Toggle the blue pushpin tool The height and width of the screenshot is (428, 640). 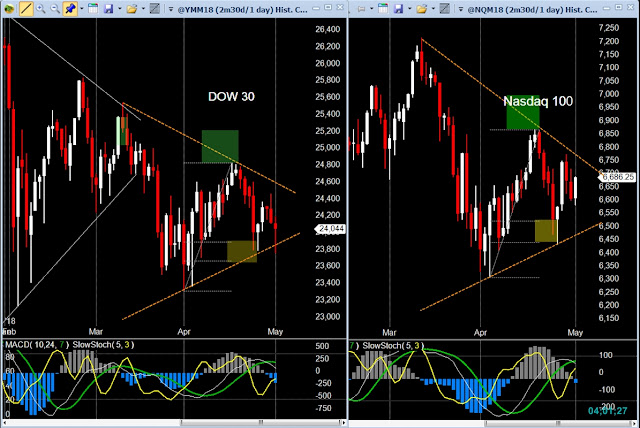pos(70,9)
